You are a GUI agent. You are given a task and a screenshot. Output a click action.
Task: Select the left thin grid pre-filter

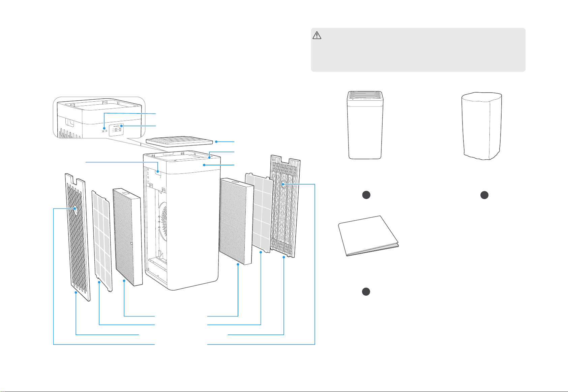(x=101, y=241)
